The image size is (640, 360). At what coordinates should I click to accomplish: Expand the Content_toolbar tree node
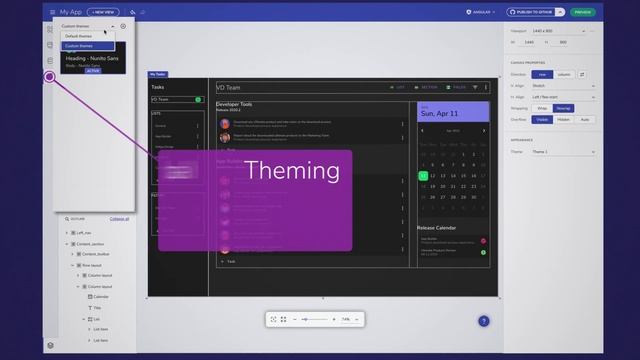coord(73,254)
